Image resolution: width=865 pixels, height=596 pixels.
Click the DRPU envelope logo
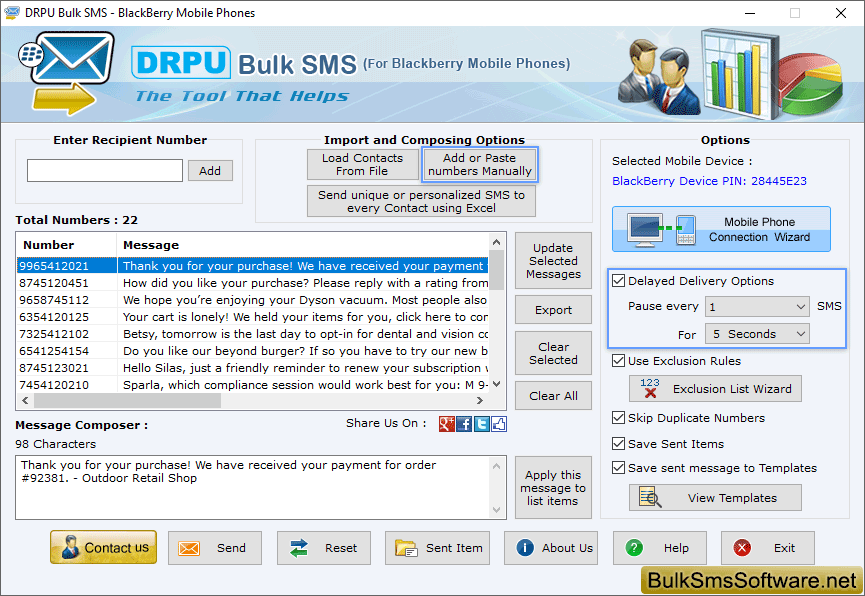pos(67,73)
